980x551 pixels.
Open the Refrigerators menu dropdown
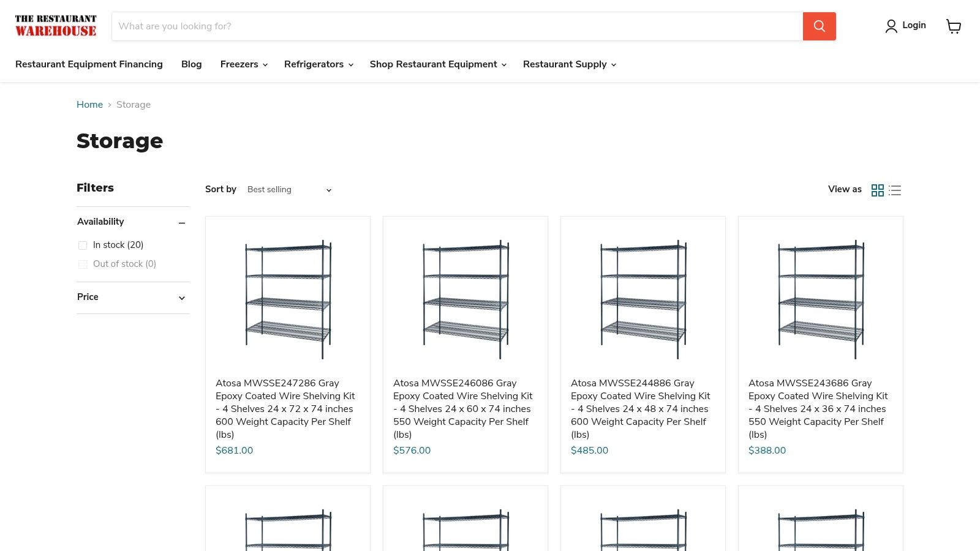click(x=318, y=64)
